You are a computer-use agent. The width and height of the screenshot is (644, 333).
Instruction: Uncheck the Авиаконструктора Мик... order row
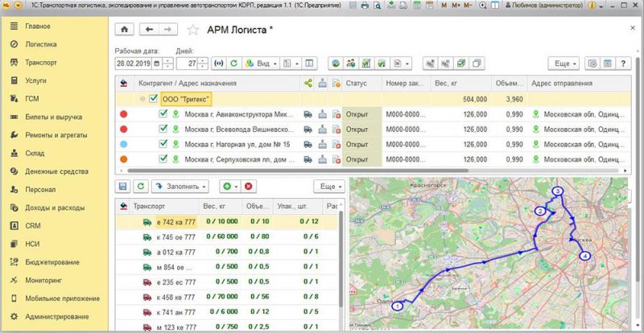[163, 114]
